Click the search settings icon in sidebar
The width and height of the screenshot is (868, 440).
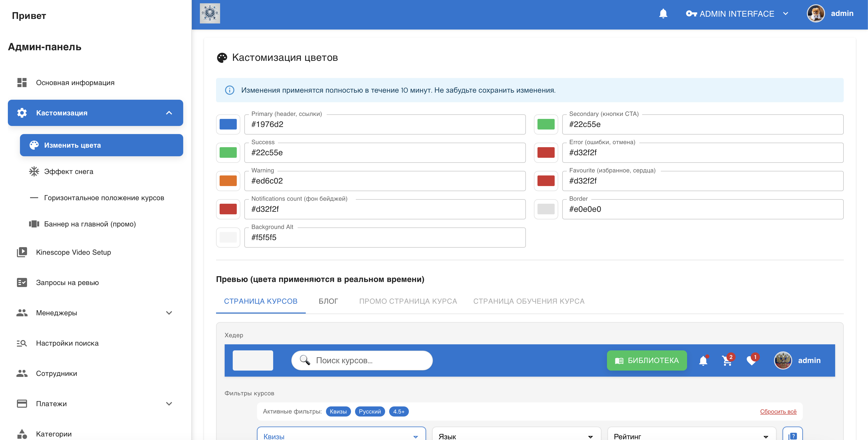(22, 343)
